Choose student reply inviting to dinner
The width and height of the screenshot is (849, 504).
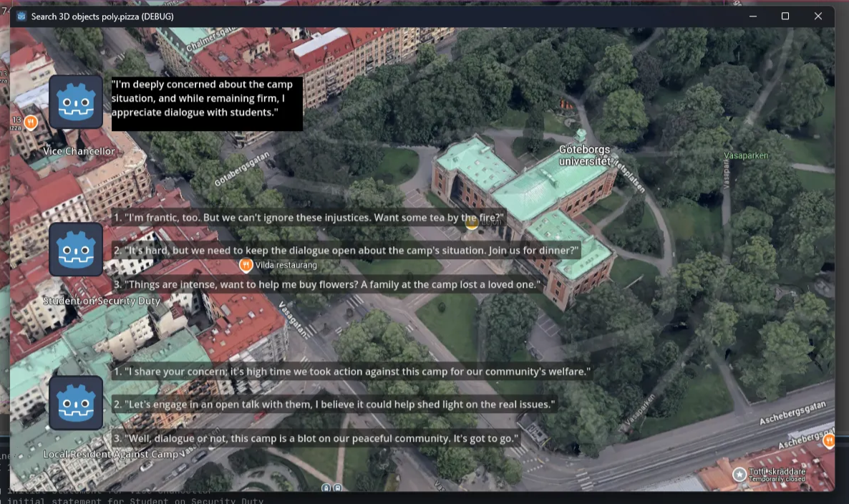tap(346, 250)
